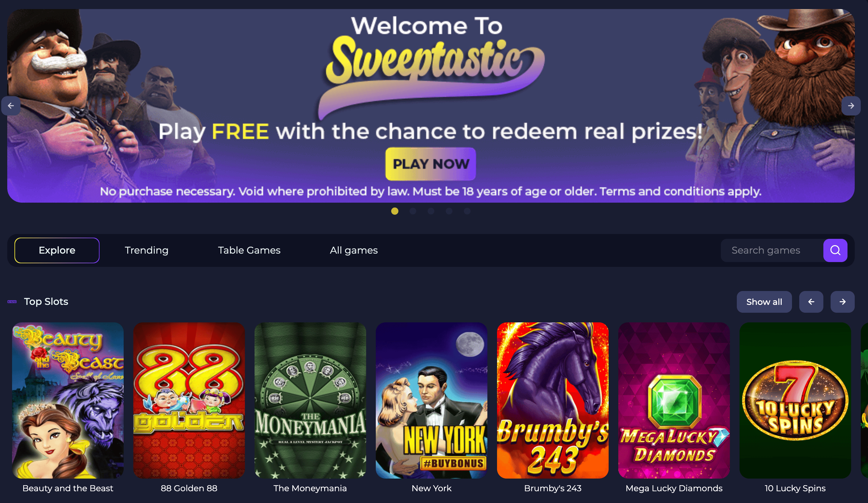This screenshot has width=868, height=503.
Task: Open the 88 Golden 88 slot thumbnail
Action: (x=189, y=400)
